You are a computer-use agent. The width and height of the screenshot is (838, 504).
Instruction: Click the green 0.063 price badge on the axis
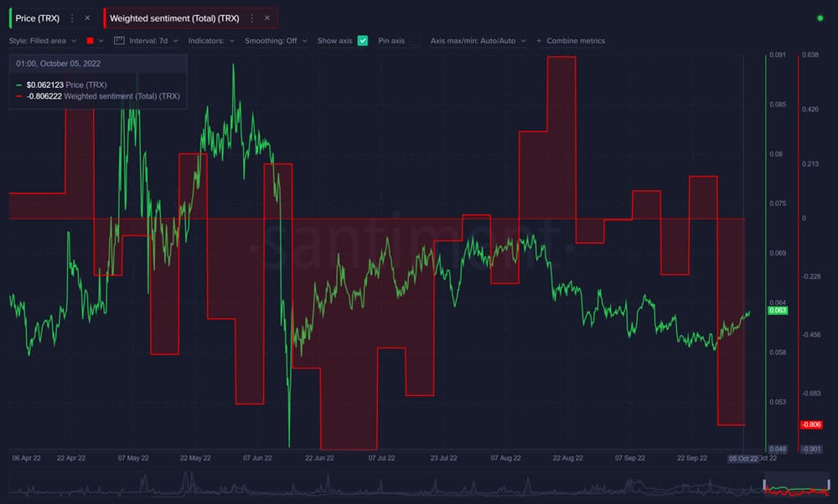[778, 310]
